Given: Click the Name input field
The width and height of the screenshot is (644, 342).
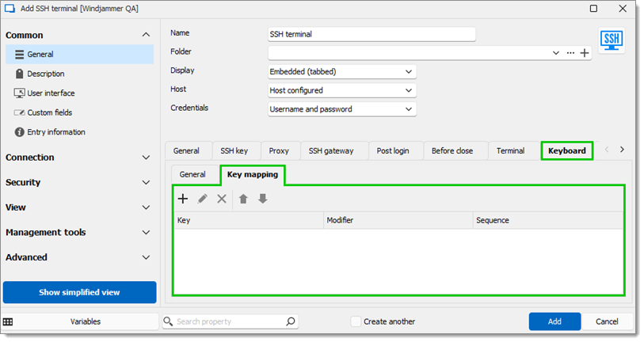Looking at the screenshot, I should point(372,34).
